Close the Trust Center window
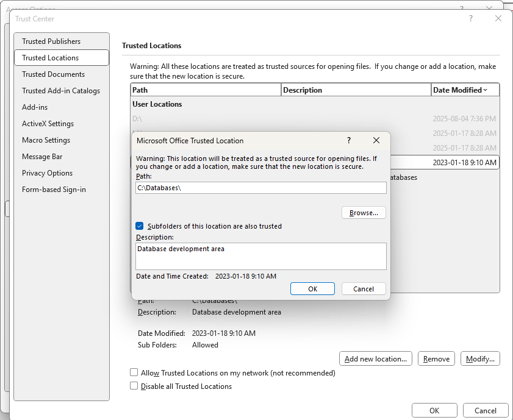Screen dimensions: 513x420 [x=498, y=19]
